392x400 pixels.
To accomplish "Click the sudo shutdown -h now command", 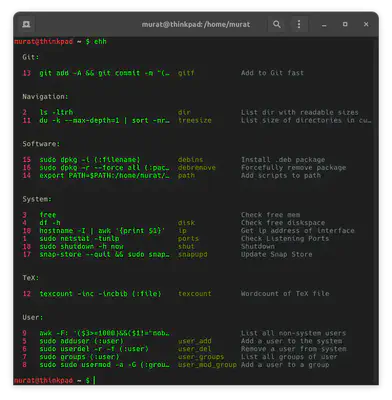I will tap(81, 247).
